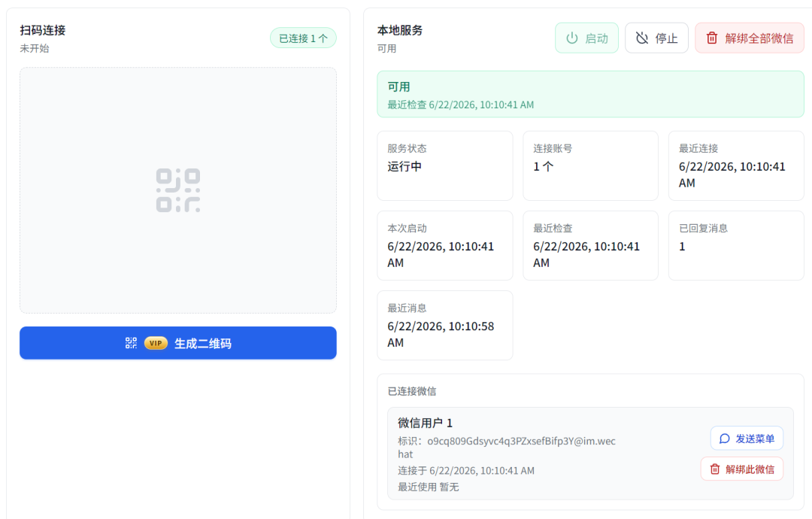
Task: Click the 标识 identifier string o9cq809G...
Action: tap(507, 448)
